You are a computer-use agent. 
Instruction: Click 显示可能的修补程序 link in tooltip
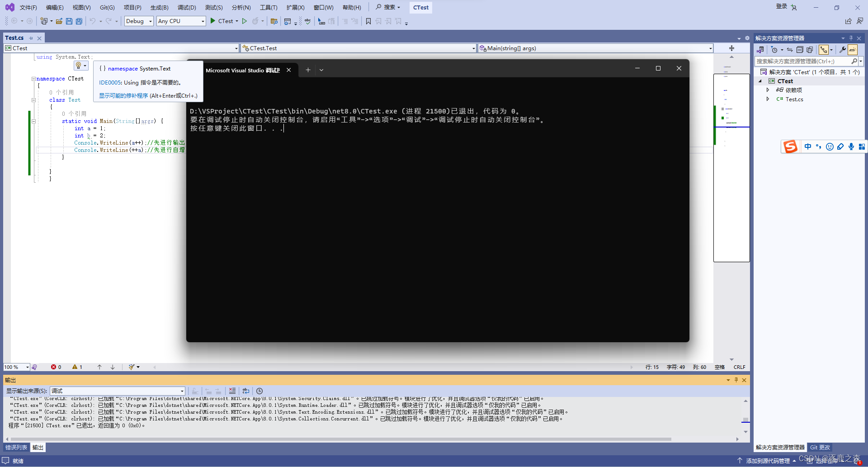coord(123,96)
